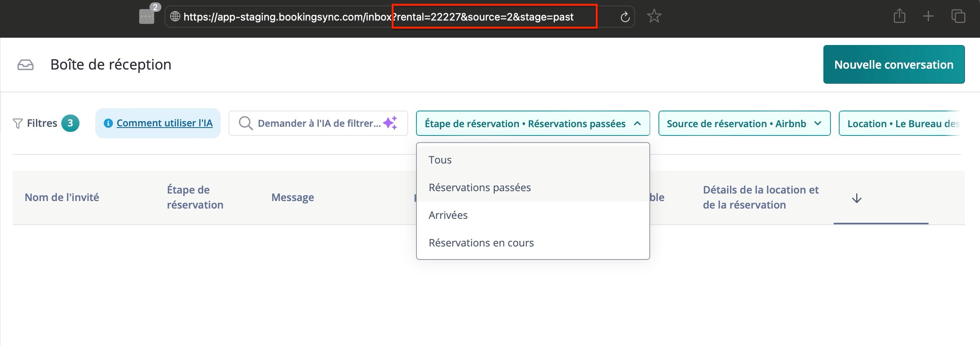Click the search magnifier icon

[246, 123]
